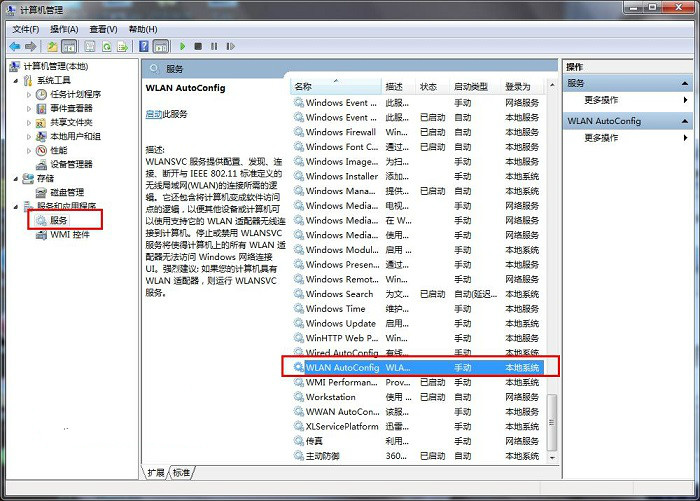
Task: Click the Stop Service square toolbar icon
Action: pos(198,46)
